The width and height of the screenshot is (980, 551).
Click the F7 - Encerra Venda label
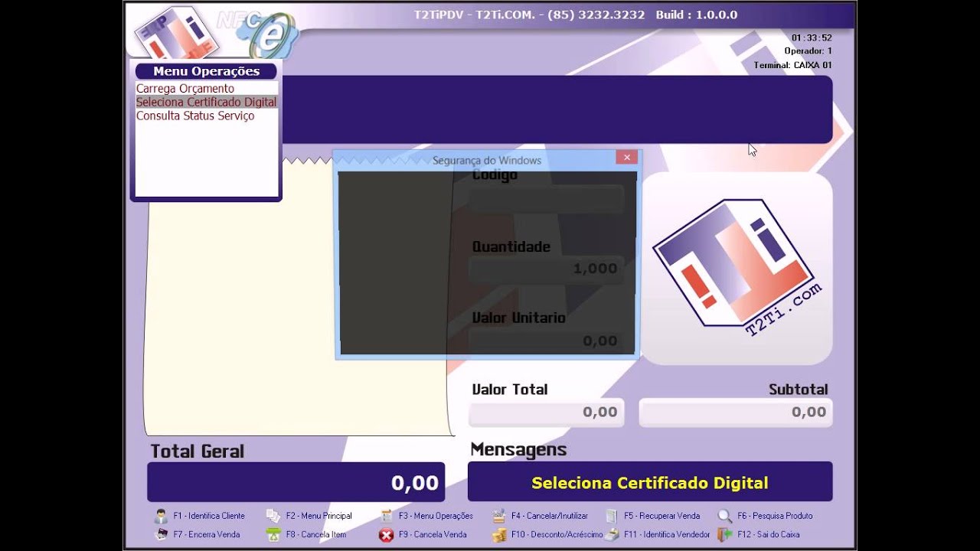coord(207,534)
